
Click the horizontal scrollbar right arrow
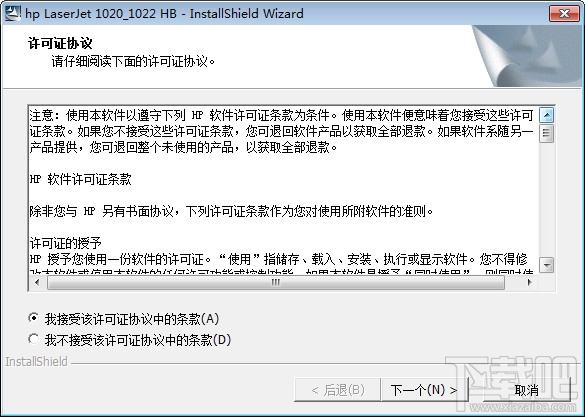point(529,282)
